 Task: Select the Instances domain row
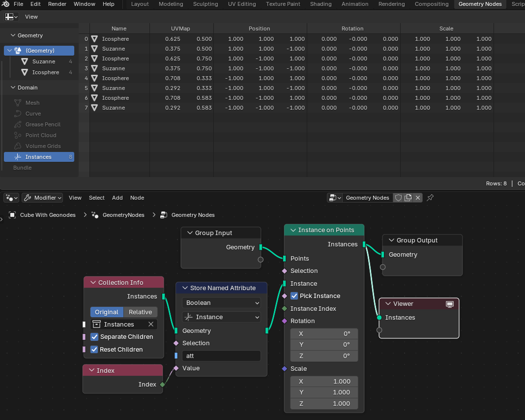coord(39,157)
